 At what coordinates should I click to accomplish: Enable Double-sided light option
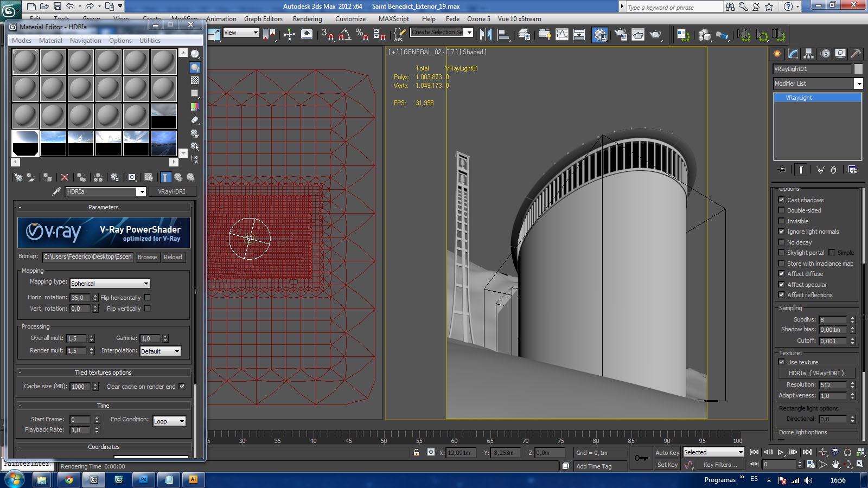coord(781,210)
